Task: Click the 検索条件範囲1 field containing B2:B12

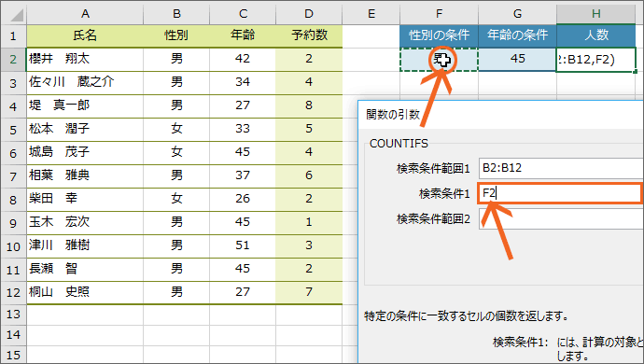Action: (561, 168)
